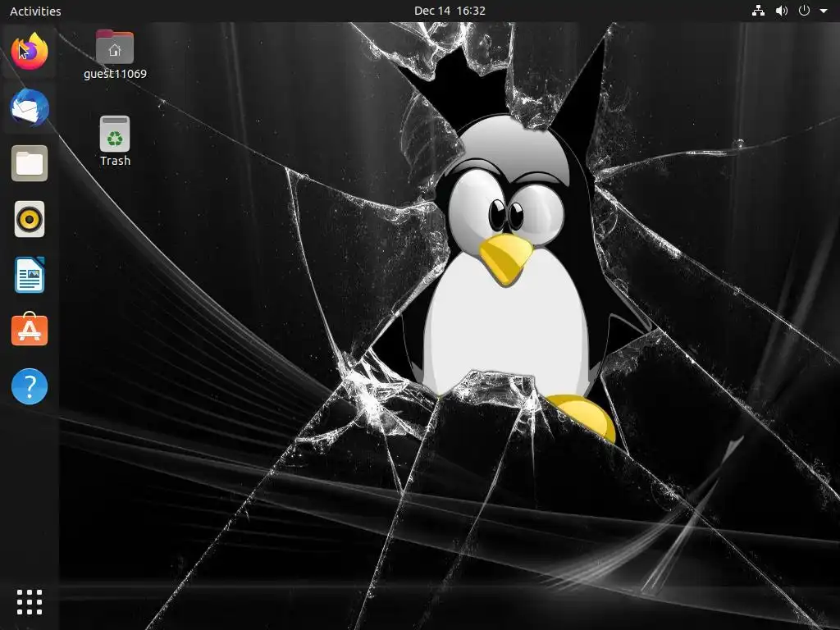Open LibreOffice Writer from the dock
Screen dimensions: 840x630
tap(30, 275)
